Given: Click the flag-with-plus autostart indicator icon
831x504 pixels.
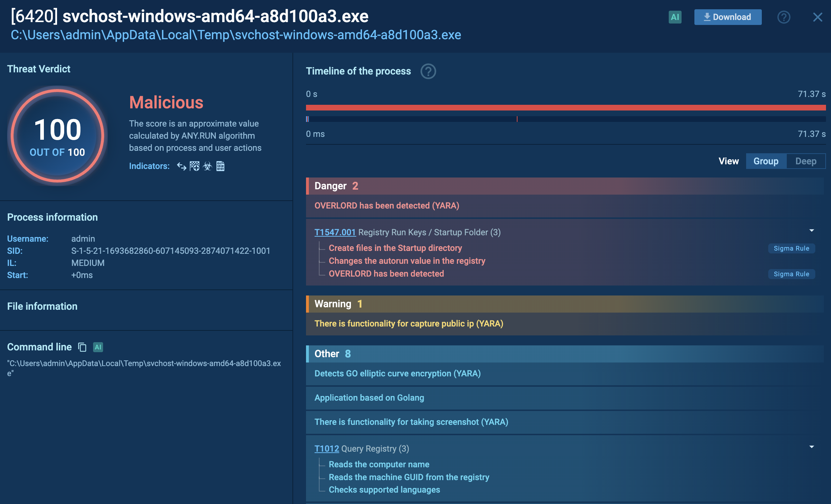Looking at the screenshot, I should (194, 166).
